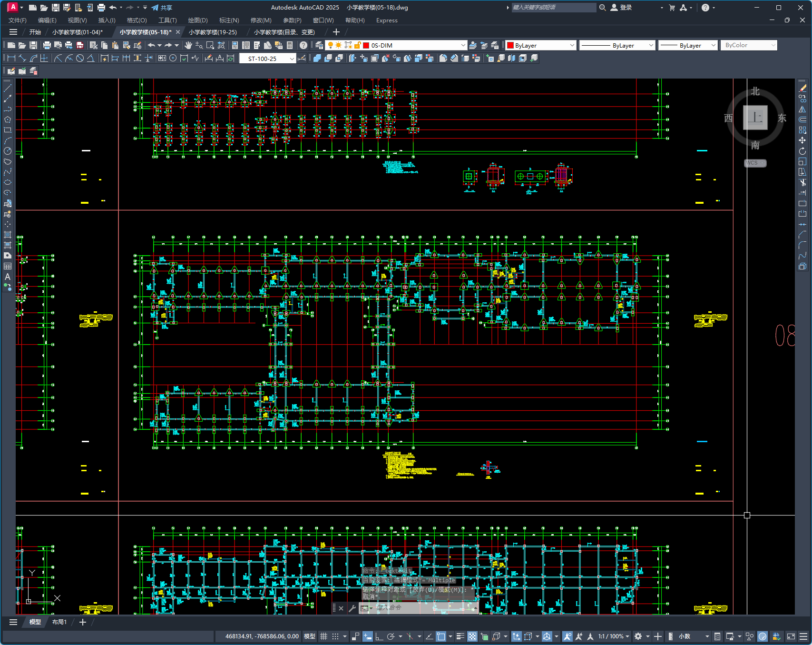Click the WCS label under the ViewCube
Screen dimensions: 812x645
point(755,163)
